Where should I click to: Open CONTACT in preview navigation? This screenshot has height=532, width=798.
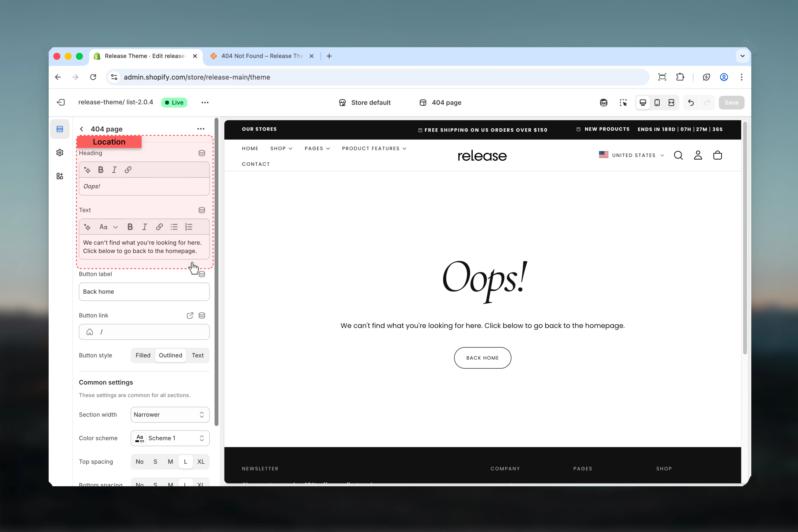[x=256, y=164]
